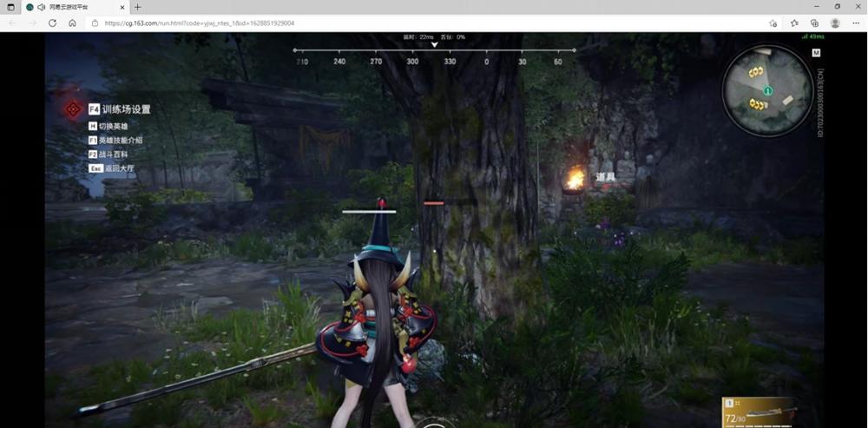View site information lock icon
The height and width of the screenshot is (428, 868).
[95, 23]
